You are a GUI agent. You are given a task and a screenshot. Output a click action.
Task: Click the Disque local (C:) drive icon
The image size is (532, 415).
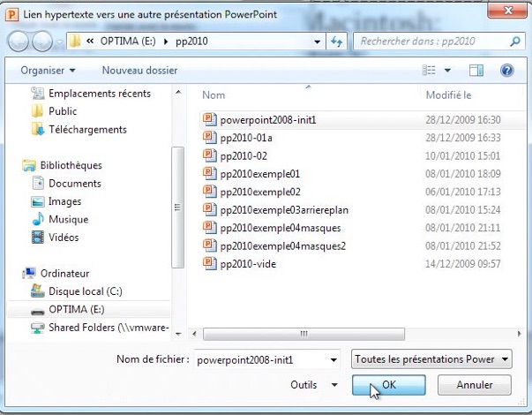(x=38, y=291)
